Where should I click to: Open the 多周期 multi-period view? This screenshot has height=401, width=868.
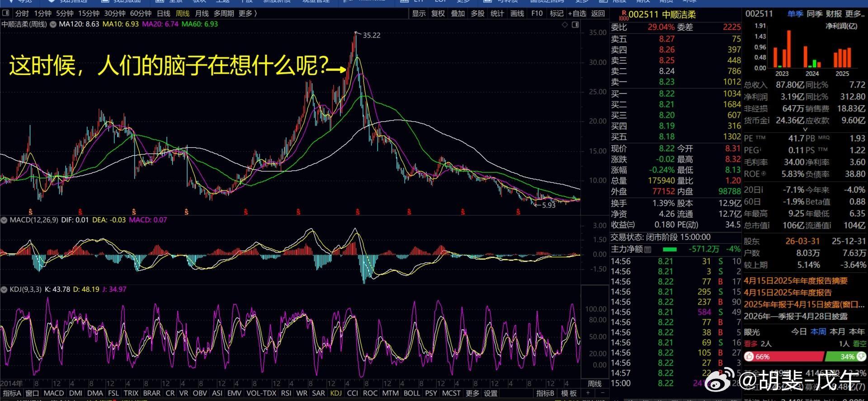(x=224, y=14)
